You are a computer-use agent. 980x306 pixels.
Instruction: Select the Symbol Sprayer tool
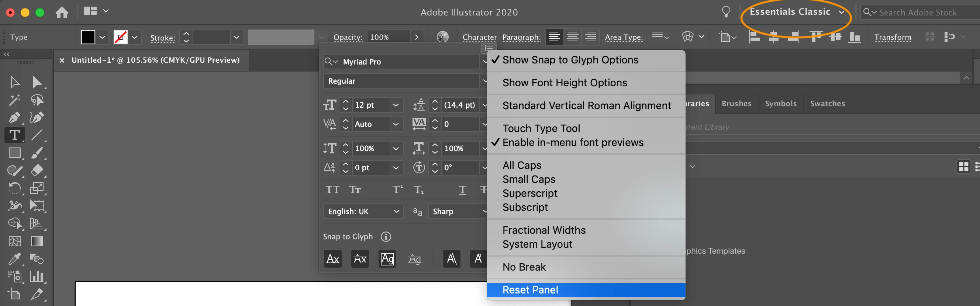pyautogui.click(x=14, y=277)
